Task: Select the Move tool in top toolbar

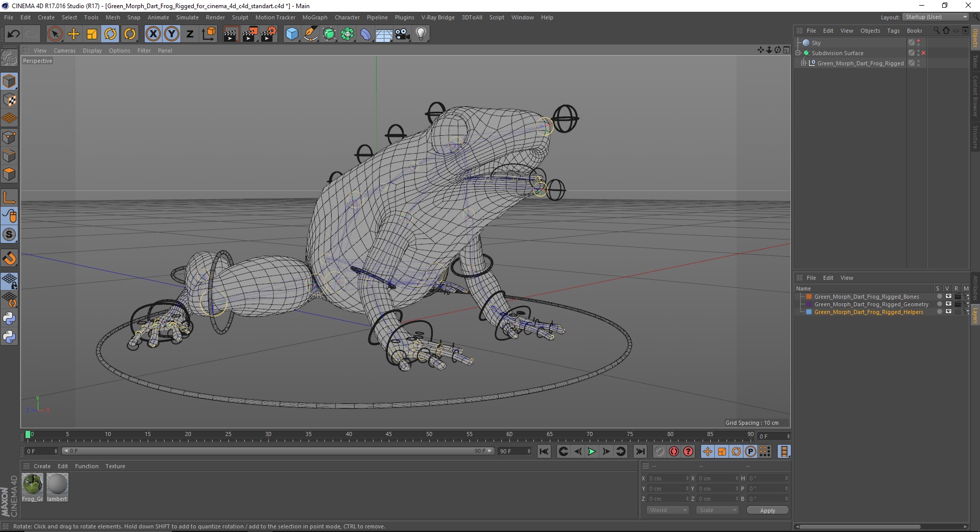Action: coord(74,34)
